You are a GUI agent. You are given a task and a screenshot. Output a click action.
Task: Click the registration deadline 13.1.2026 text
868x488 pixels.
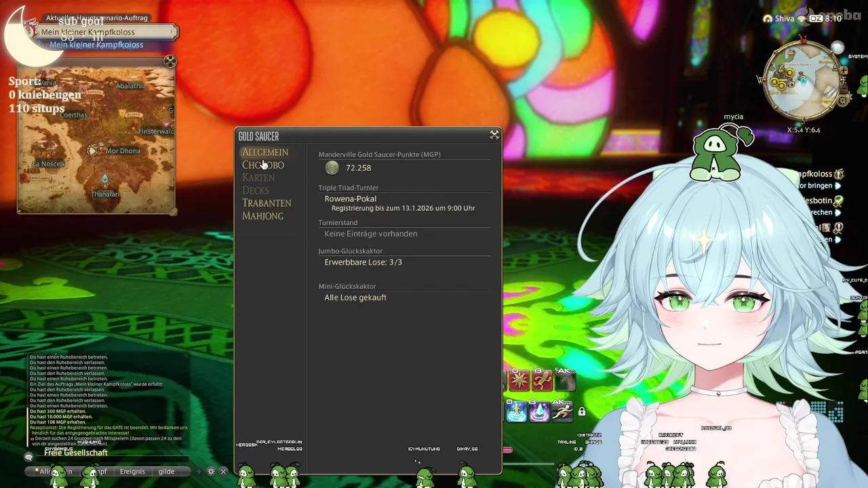403,209
